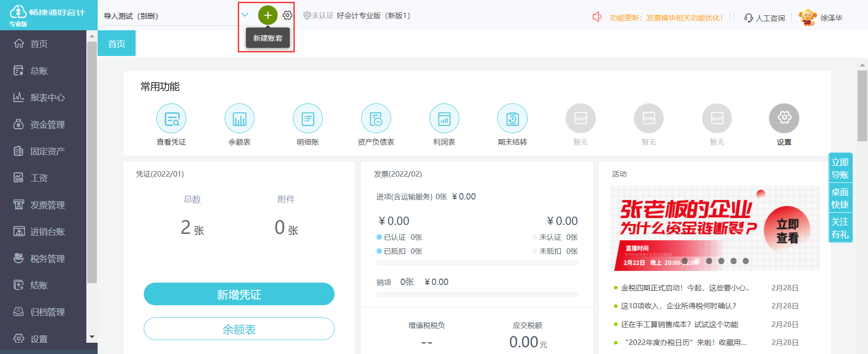
Task: Select the last banner carousel dot
Action: tap(746, 261)
